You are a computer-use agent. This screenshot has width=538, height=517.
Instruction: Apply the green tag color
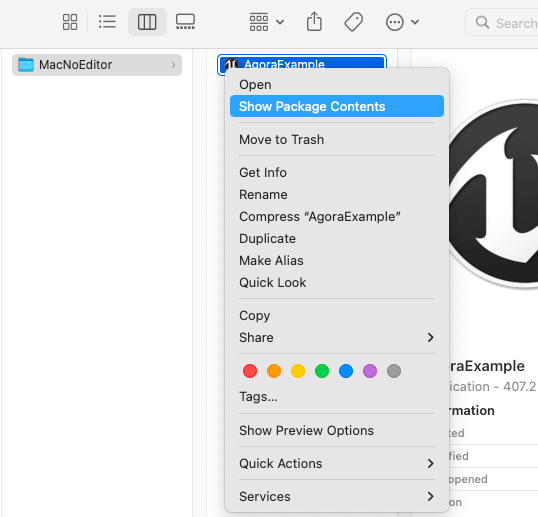[322, 371]
